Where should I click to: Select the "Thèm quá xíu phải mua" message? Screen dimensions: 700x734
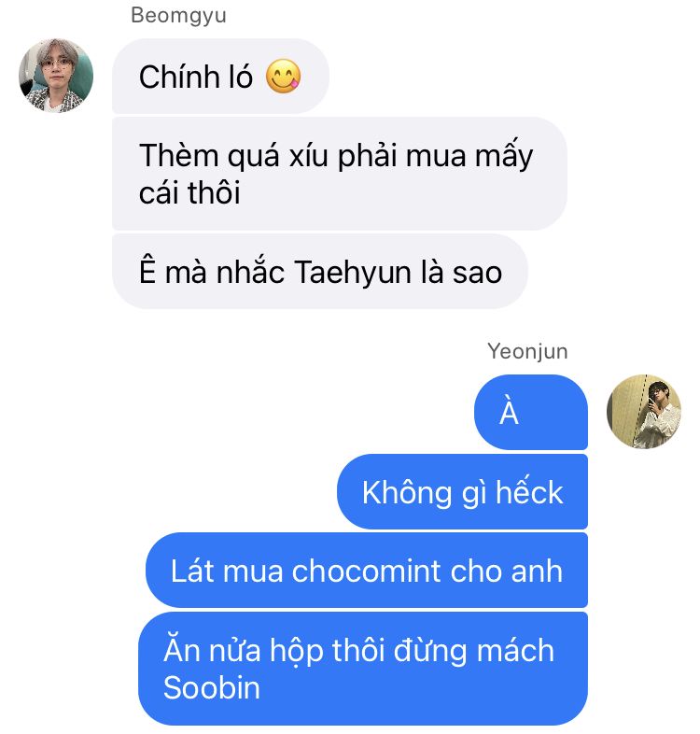point(340,174)
